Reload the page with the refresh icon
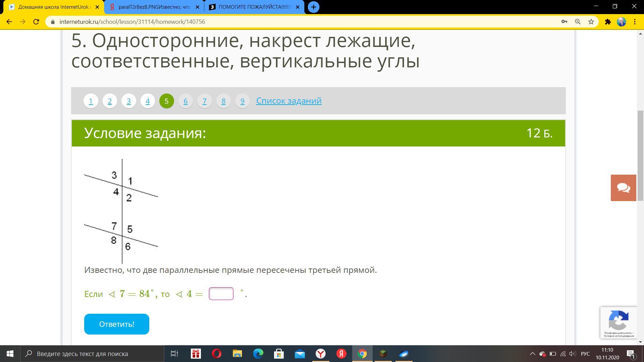Image resolution: width=644 pixels, height=362 pixels. click(36, 22)
